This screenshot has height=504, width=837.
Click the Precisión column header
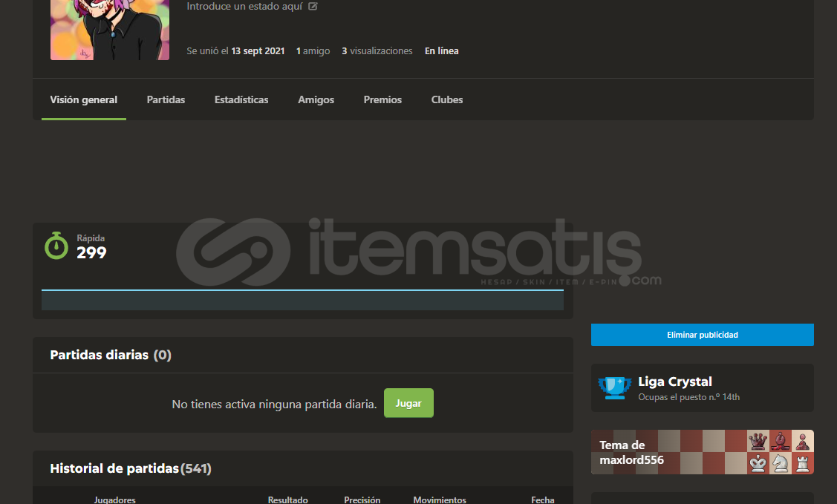point(362,500)
